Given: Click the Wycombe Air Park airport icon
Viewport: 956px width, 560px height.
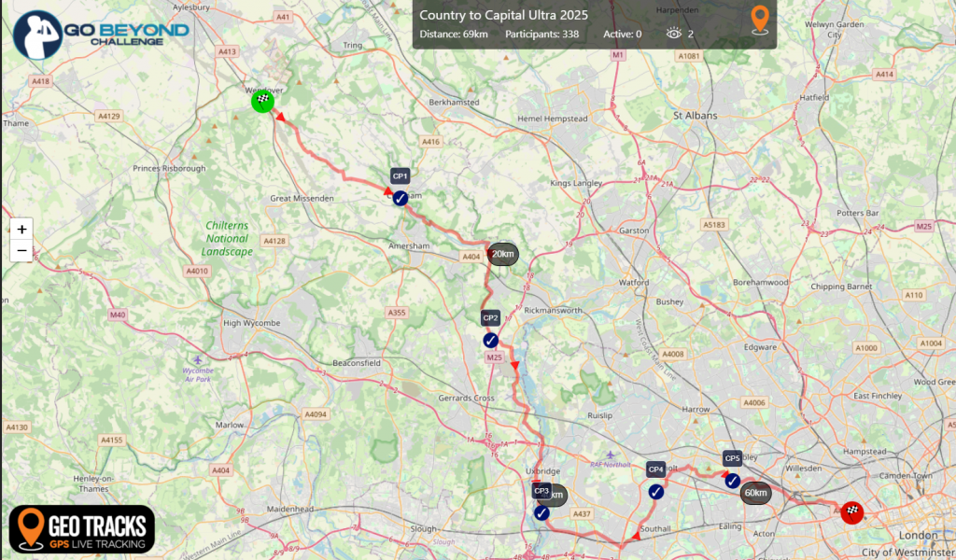Looking at the screenshot, I should (198, 360).
